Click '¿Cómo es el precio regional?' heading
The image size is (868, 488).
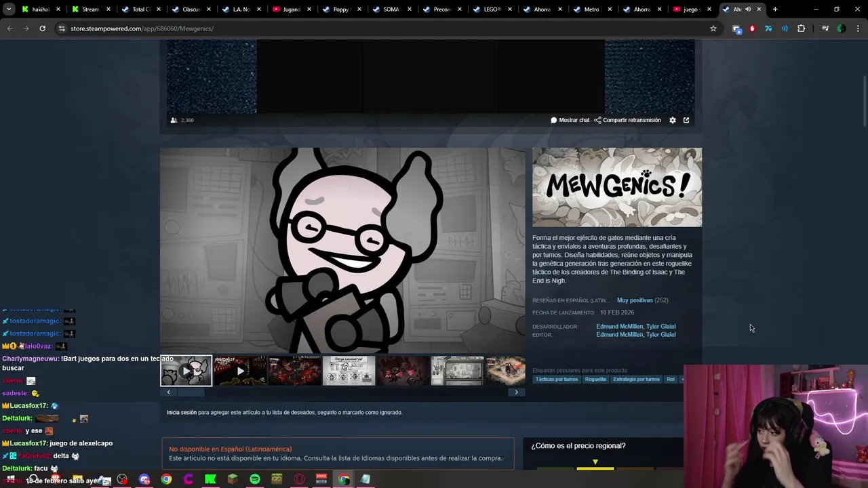click(578, 446)
